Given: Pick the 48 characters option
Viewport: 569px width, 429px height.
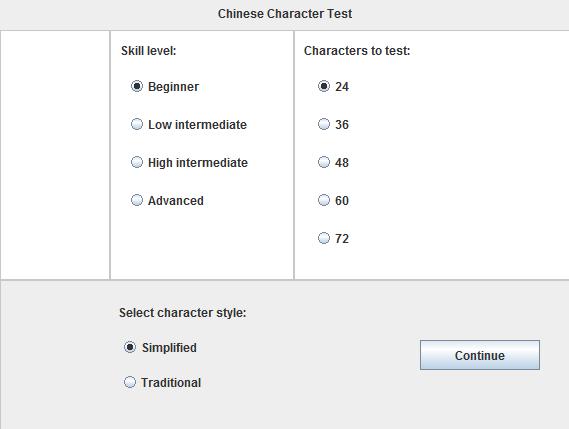Looking at the screenshot, I should (324, 162).
